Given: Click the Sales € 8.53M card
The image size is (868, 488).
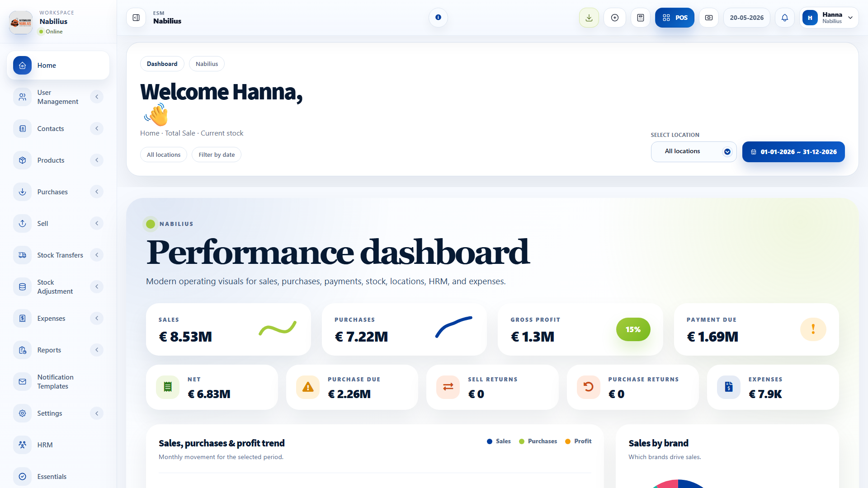Looking at the screenshot, I should (228, 329).
